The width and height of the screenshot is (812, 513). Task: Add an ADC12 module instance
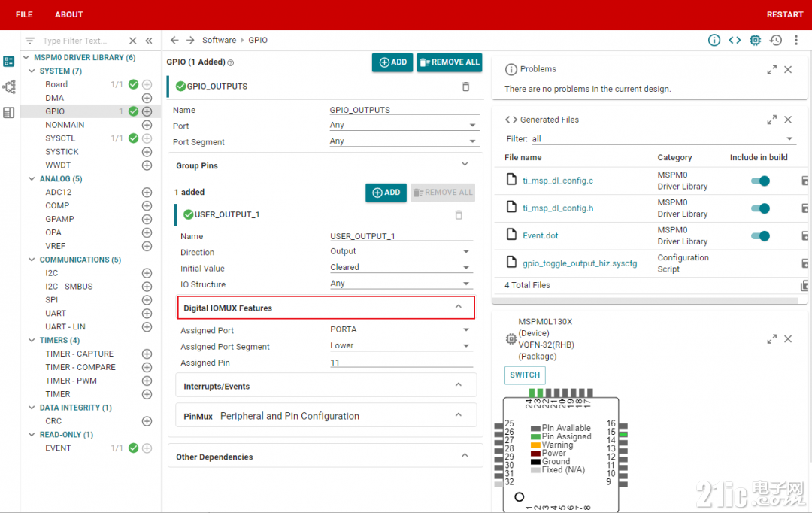click(147, 193)
